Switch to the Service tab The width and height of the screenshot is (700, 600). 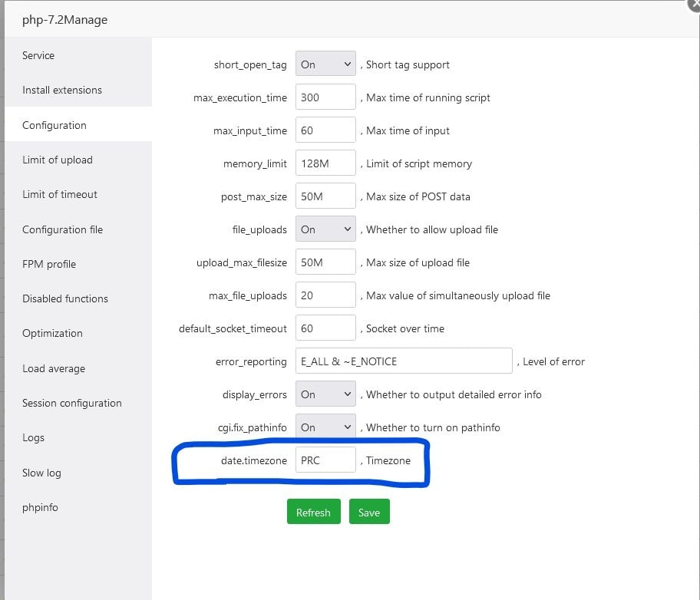(38, 55)
